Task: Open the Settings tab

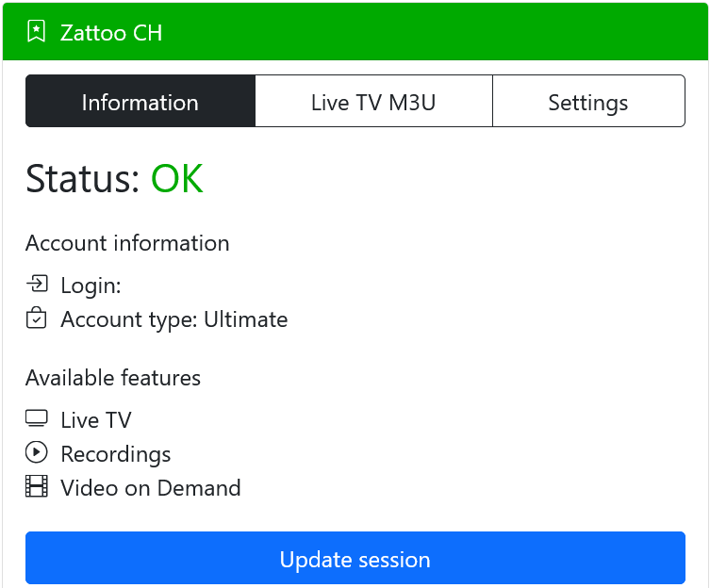Action: click(x=588, y=101)
